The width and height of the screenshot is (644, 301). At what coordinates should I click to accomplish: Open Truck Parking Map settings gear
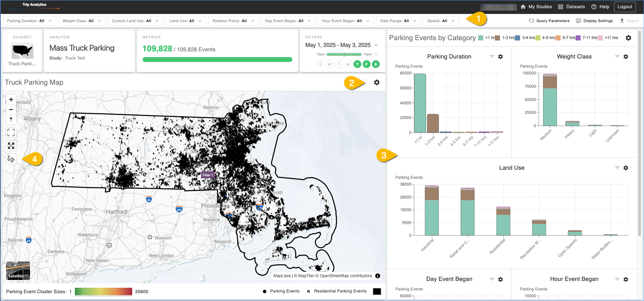tap(377, 82)
